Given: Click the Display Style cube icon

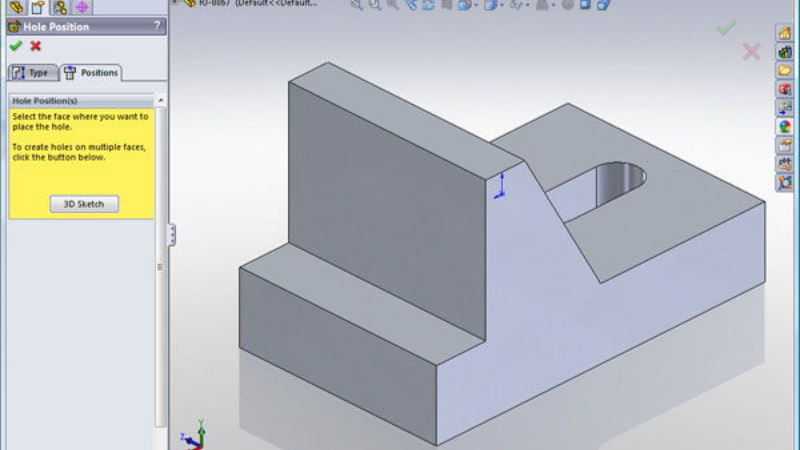Looking at the screenshot, I should click(x=490, y=5).
